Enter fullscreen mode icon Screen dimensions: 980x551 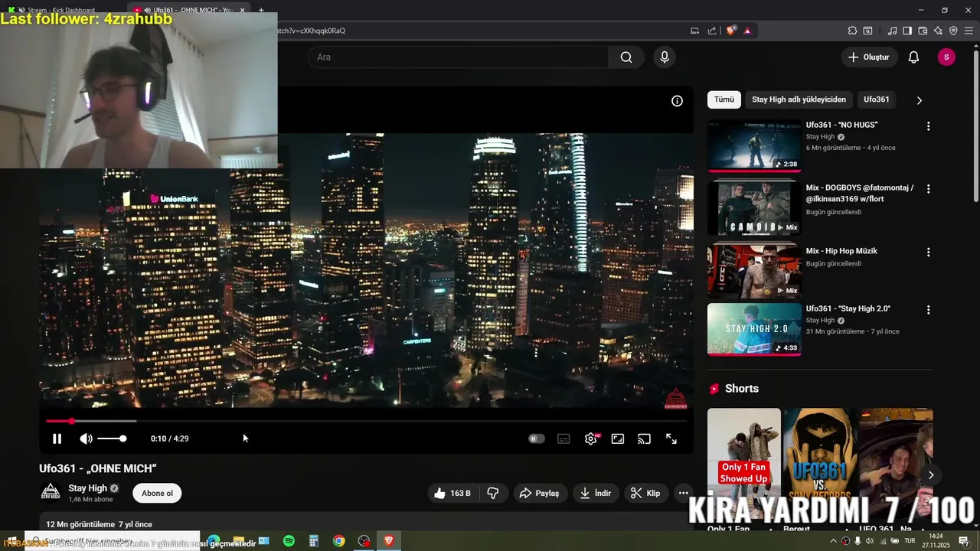[671, 439]
